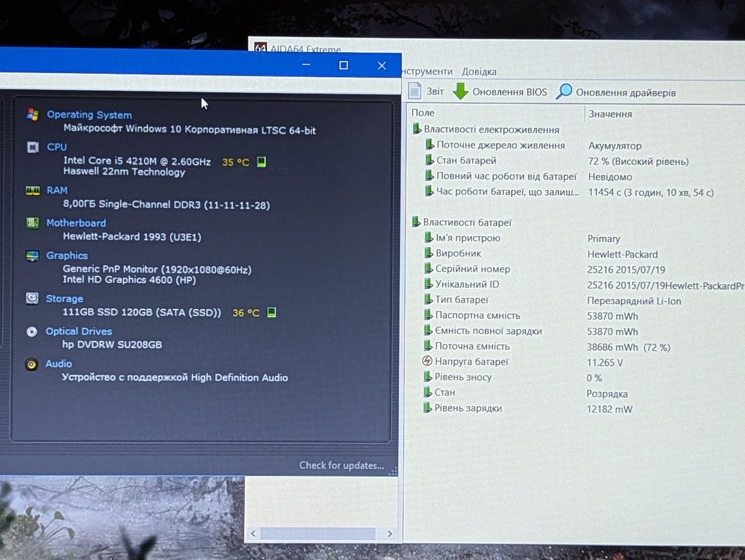Click the Graphics monitor icon
The height and width of the screenshot is (560, 745).
click(33, 256)
